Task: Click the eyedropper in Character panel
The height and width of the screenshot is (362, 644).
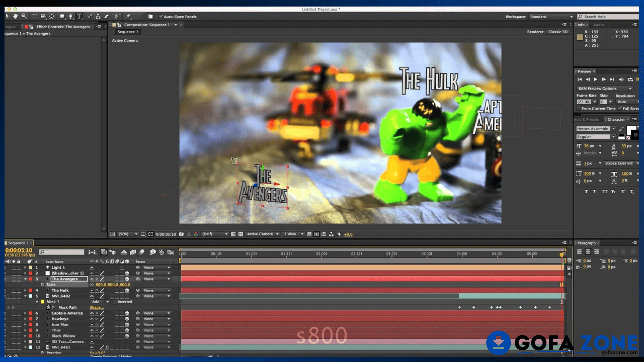Action: pos(622,129)
